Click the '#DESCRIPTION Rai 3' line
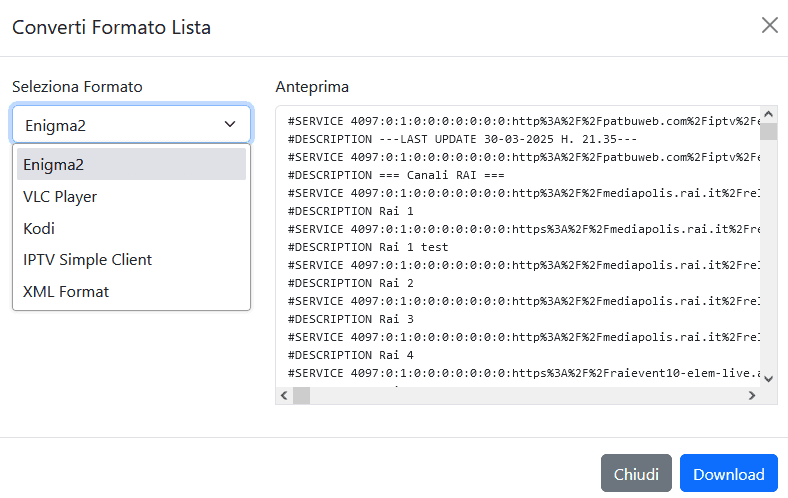 tap(350, 319)
